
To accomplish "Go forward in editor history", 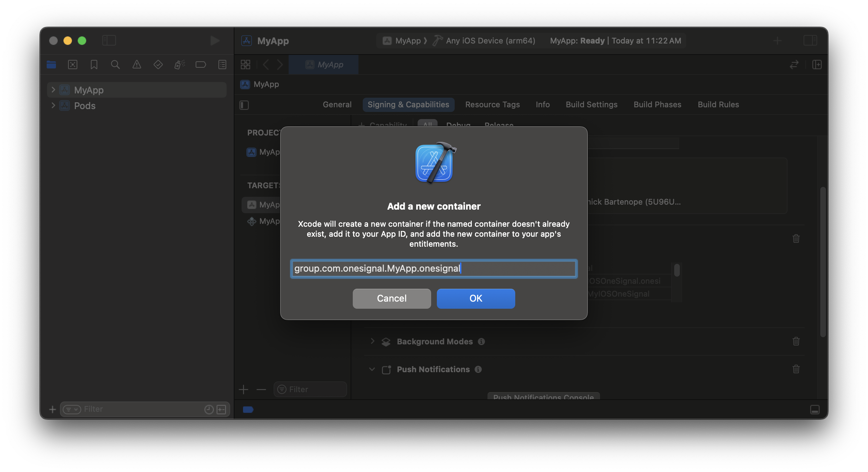I will coord(280,65).
